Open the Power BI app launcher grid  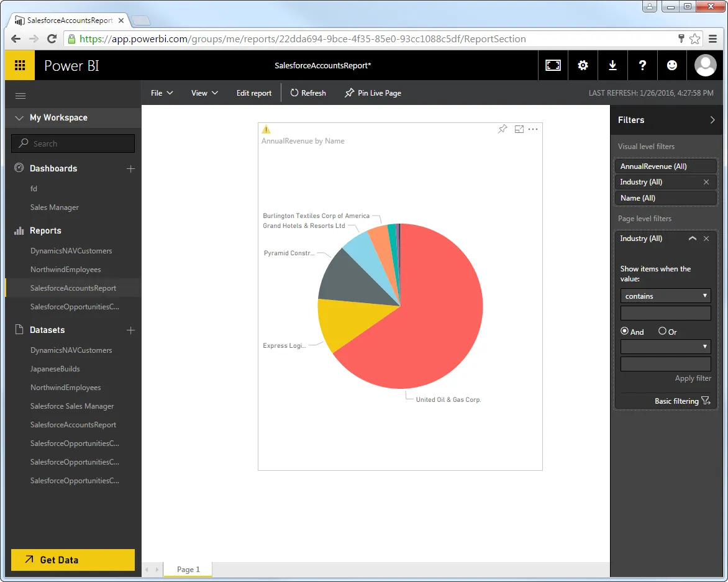coord(19,65)
